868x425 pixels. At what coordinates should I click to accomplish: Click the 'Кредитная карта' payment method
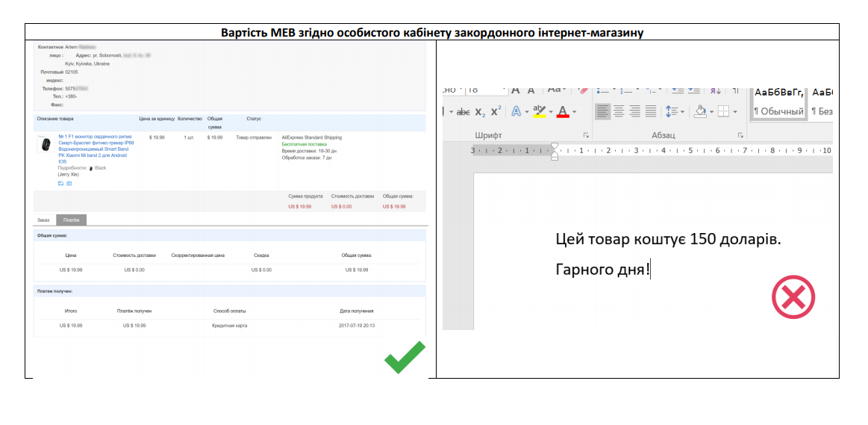click(230, 326)
